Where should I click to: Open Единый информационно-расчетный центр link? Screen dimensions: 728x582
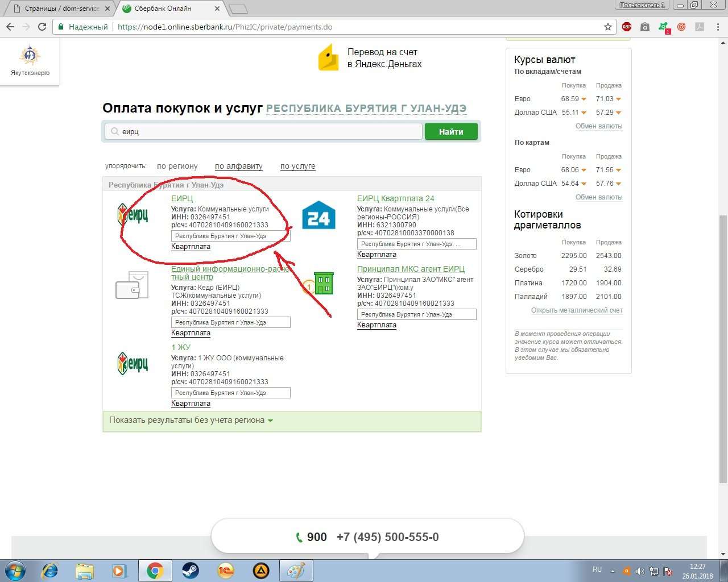pos(230,273)
